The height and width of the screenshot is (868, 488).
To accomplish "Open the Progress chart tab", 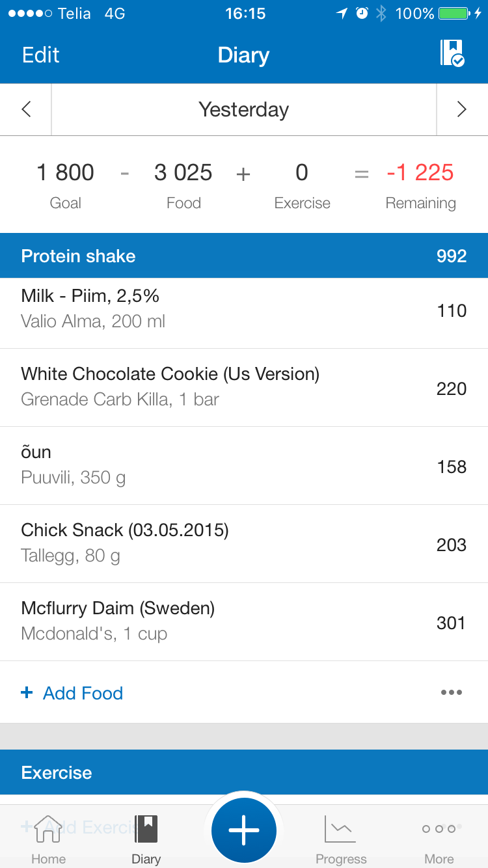I will (x=341, y=839).
